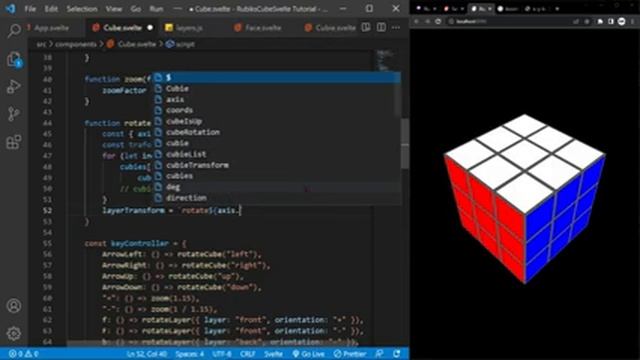Viewport: 640px width, 360px height.
Task: Select 'cubeIsUp' autocomplete suggestion
Action: pos(276,121)
